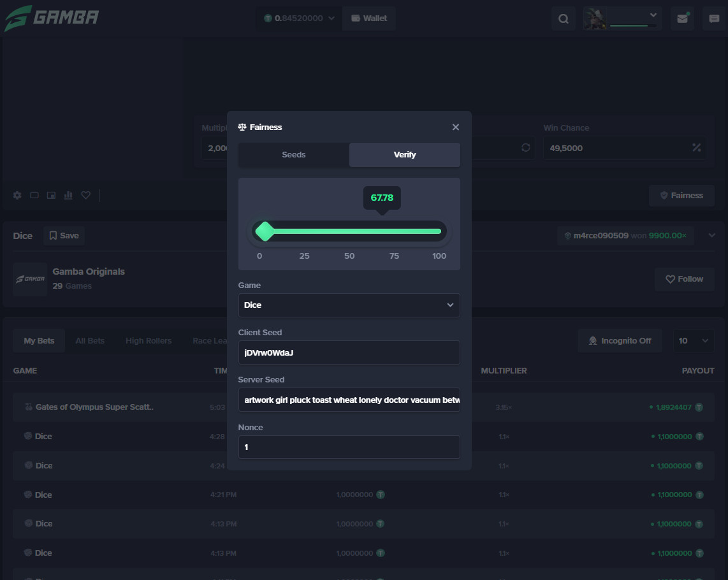Focus the Client Seed input field
Viewport: 728px width, 580px height.
point(349,352)
